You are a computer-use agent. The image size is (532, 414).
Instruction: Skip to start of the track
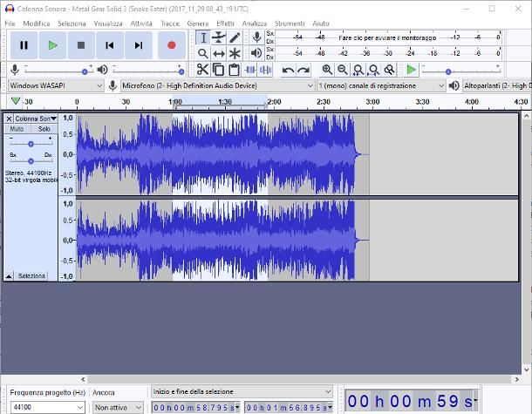pos(109,45)
